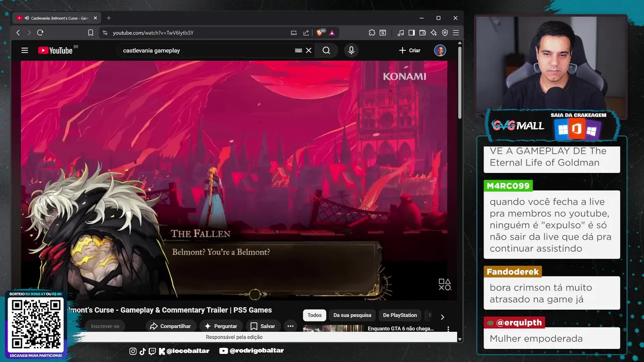The width and height of the screenshot is (644, 362).
Task: Open the account avatar menu
Action: click(x=440, y=50)
